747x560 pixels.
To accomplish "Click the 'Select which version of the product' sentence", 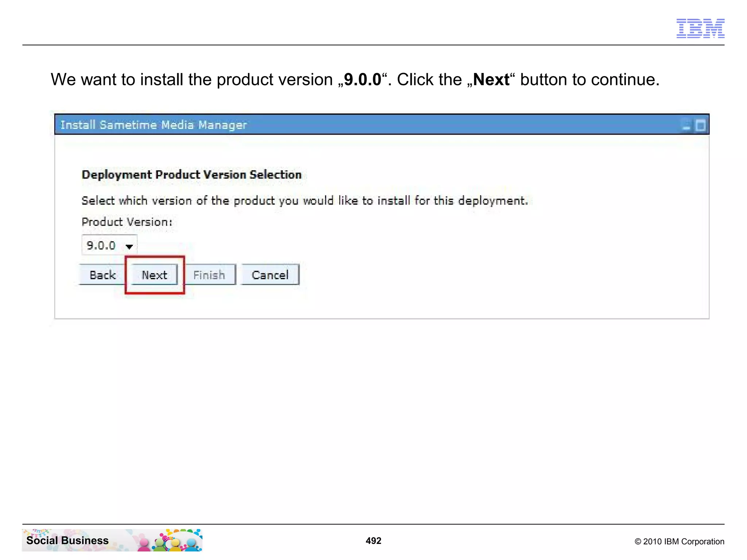I will click(305, 201).
